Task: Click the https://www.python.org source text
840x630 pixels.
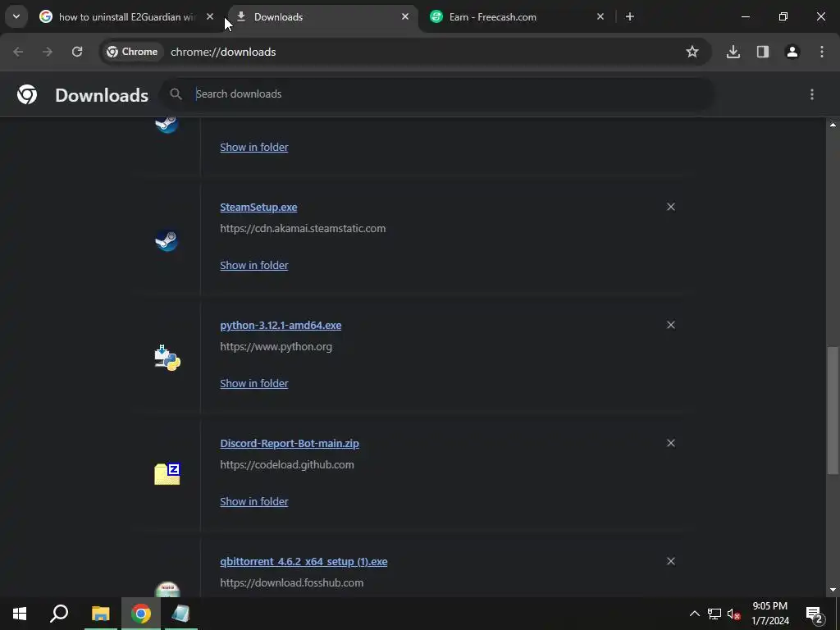Action: [x=276, y=347]
